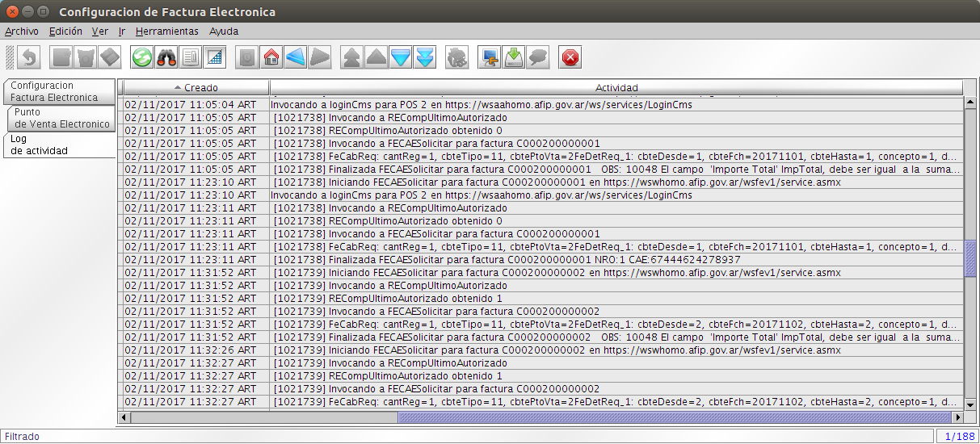Image resolution: width=980 pixels, height=444 pixels.
Task: Click the Undo changes toolbar icon
Action: (29, 57)
